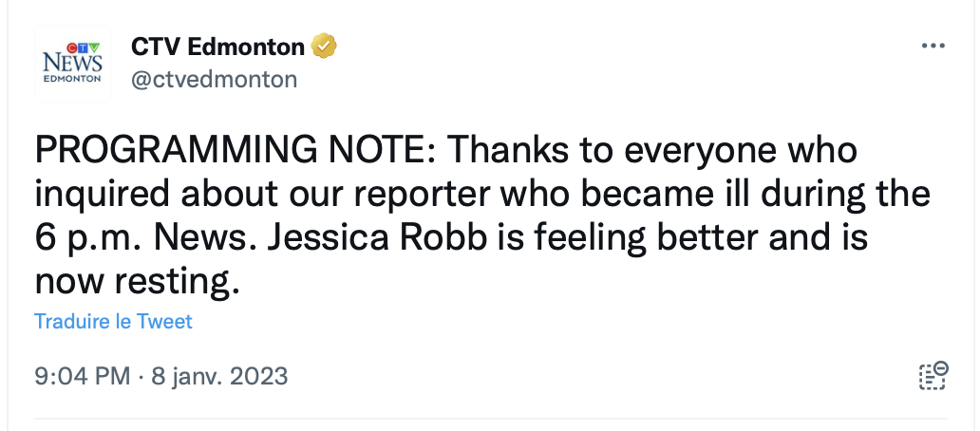This screenshot has width=980, height=431.
Task: Click the small EDMONTON text in the avatar
Action: 72,79
